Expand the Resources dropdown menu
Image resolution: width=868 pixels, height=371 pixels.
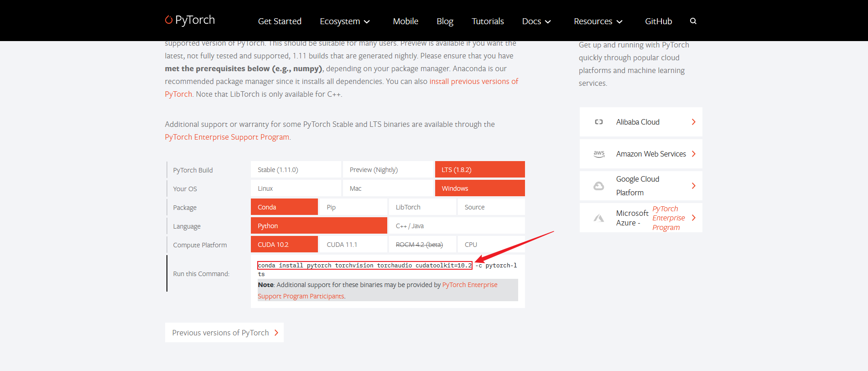598,21
